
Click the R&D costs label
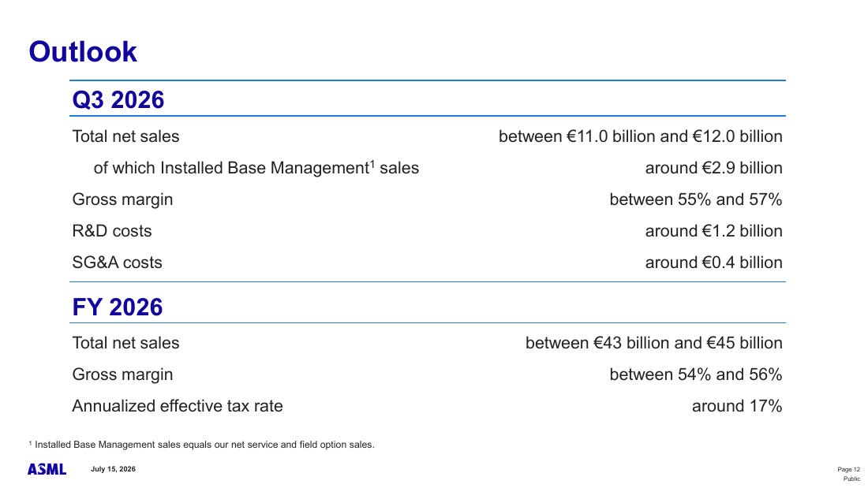click(112, 231)
